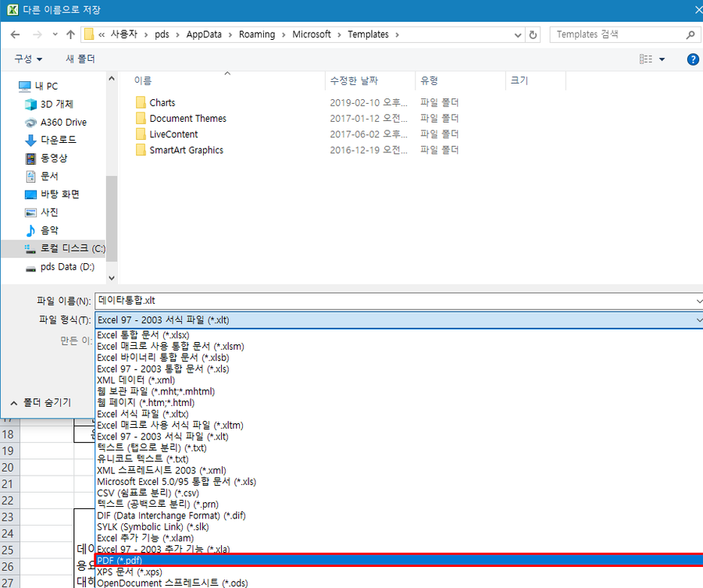Select PDF (*.pdf) file format

[x=399, y=560]
